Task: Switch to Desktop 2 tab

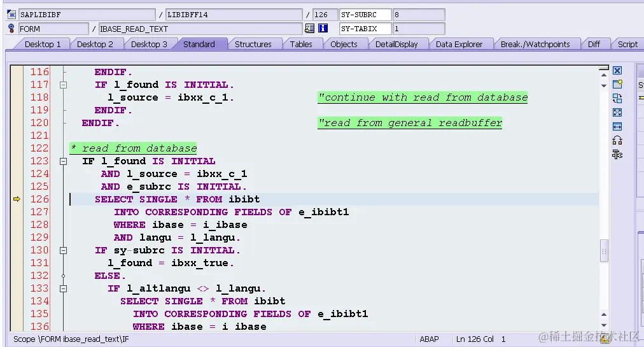Action: pyautogui.click(x=95, y=44)
